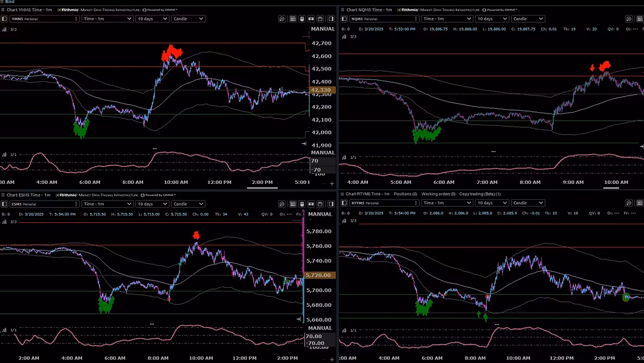
Task: Click data box icon in ESM5 toolbar
Action: (293, 204)
